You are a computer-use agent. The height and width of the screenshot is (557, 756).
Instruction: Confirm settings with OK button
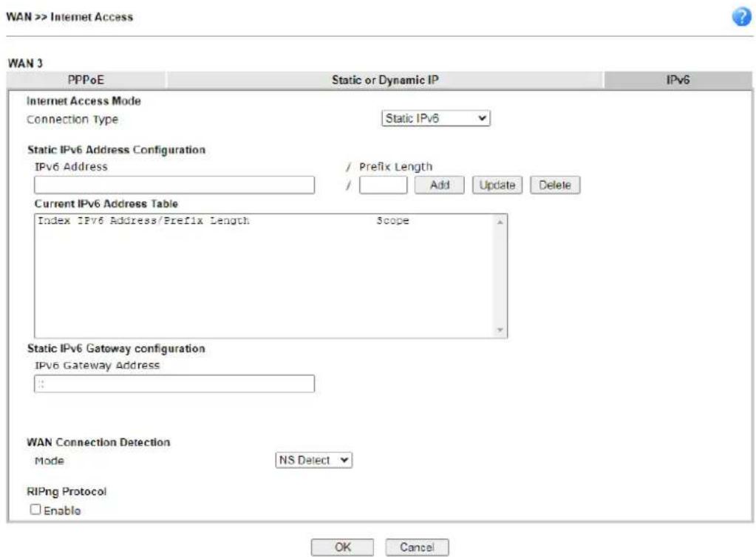(342, 547)
